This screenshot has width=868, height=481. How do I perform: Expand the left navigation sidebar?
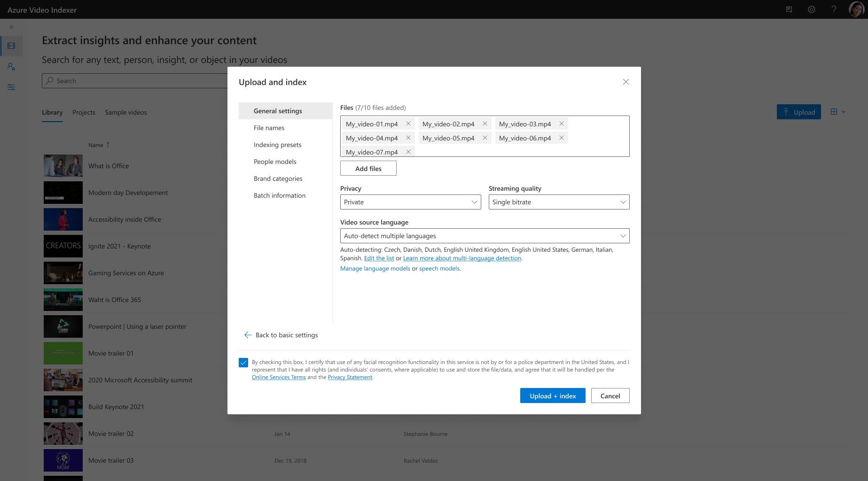coord(11,27)
